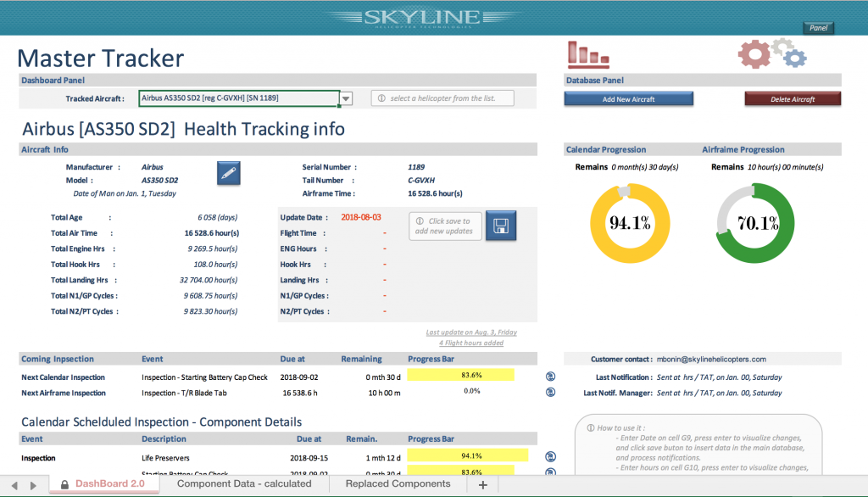Image resolution: width=868 pixels, height=497 pixels.
Task: Click 'Last update on Aug. 3, Friday' link
Action: pos(471,332)
